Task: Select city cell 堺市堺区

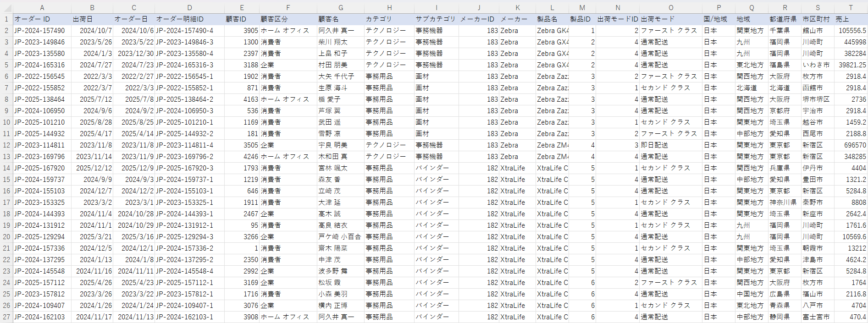Action: click(x=818, y=99)
